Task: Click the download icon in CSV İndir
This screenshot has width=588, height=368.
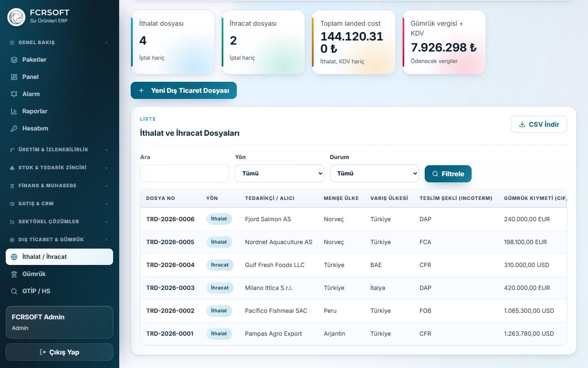Action: click(522, 124)
